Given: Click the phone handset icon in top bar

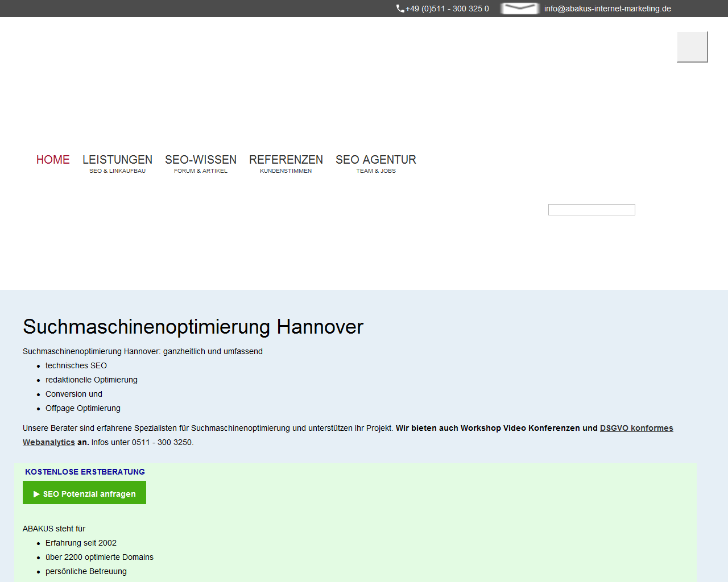Looking at the screenshot, I should 400,9.
